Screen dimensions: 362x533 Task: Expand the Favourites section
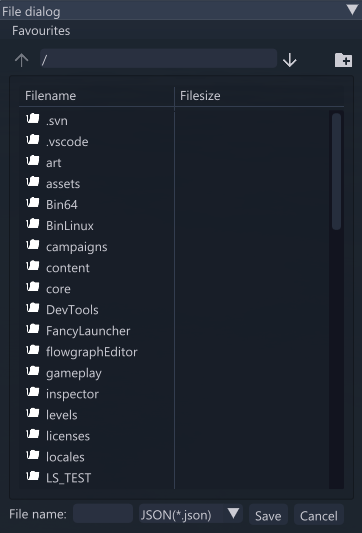coord(41,31)
